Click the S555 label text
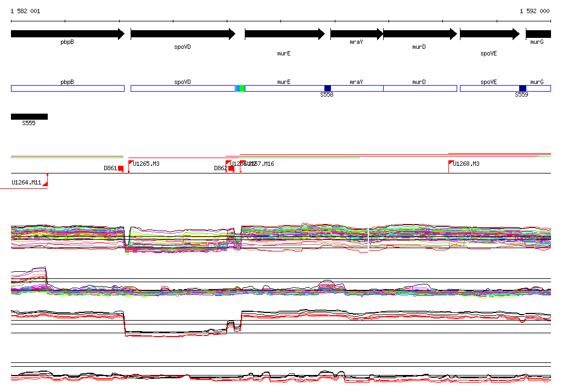 (29, 124)
